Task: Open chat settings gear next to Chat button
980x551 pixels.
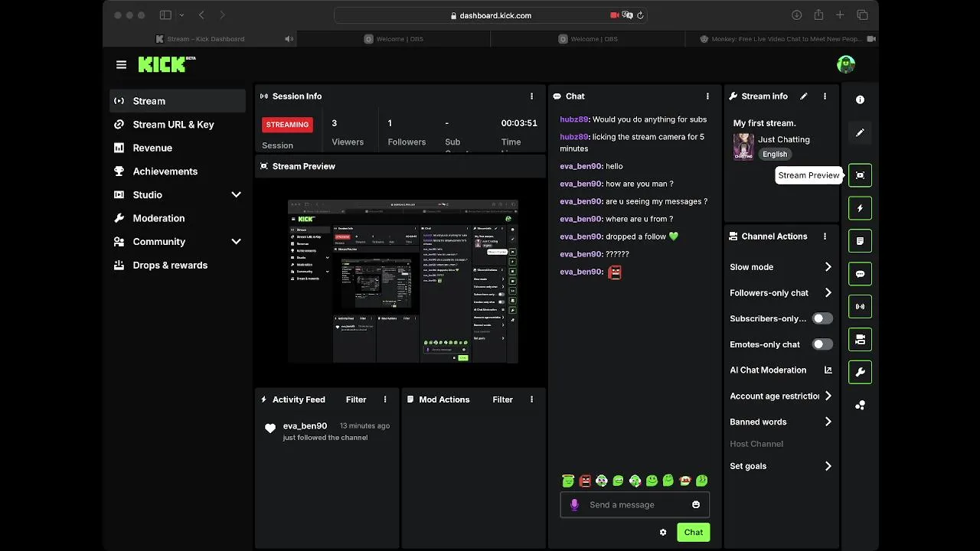Action: [663, 533]
